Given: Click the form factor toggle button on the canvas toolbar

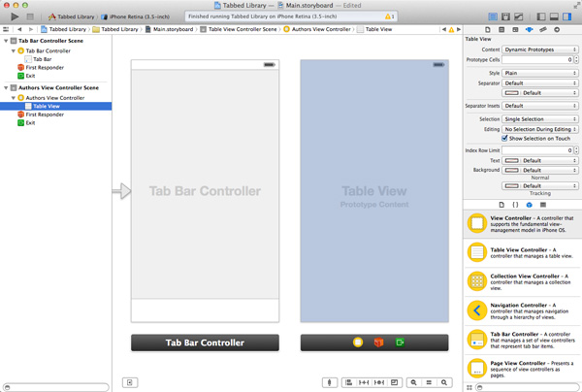Looking at the screenshot, I should (330, 382).
